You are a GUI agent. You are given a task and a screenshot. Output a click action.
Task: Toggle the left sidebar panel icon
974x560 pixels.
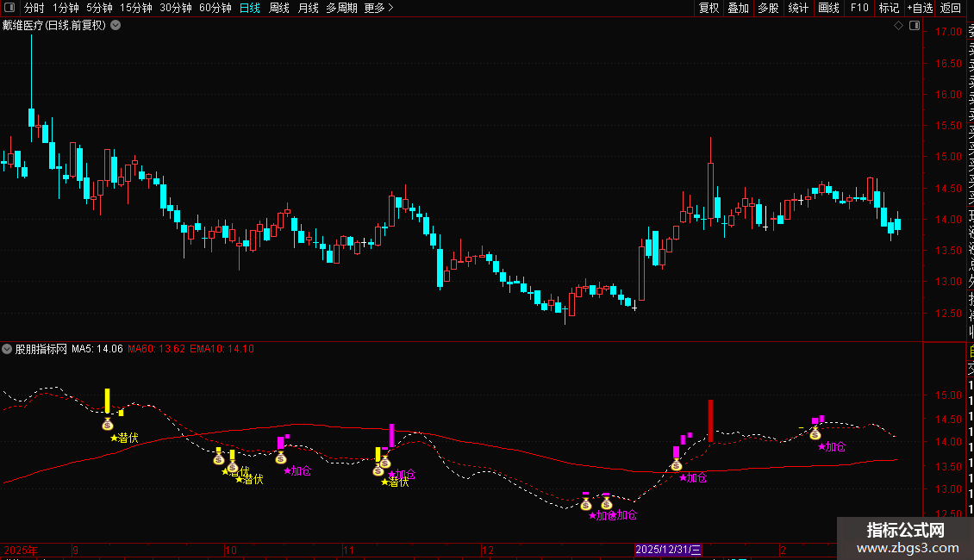[x=9, y=8]
